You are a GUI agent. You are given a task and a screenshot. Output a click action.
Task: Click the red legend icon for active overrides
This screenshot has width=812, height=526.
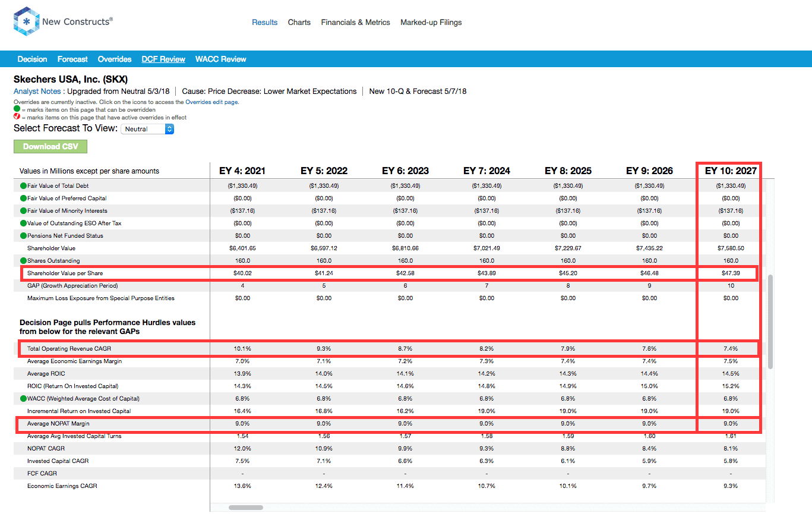tap(17, 117)
